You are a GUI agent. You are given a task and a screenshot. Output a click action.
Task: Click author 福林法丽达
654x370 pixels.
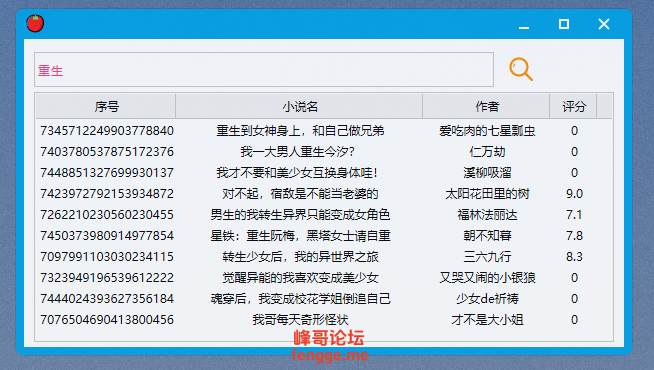(487, 215)
